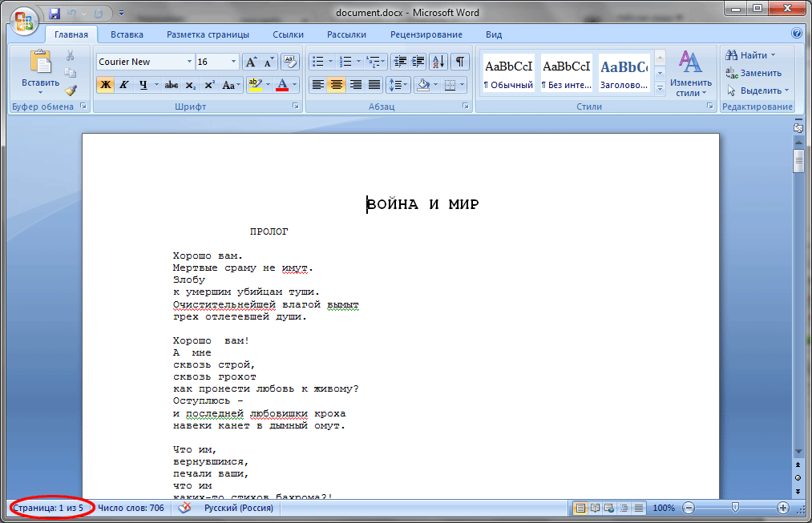Toggle italic formatting (К button)
The height and width of the screenshot is (523, 812).
tap(124, 85)
